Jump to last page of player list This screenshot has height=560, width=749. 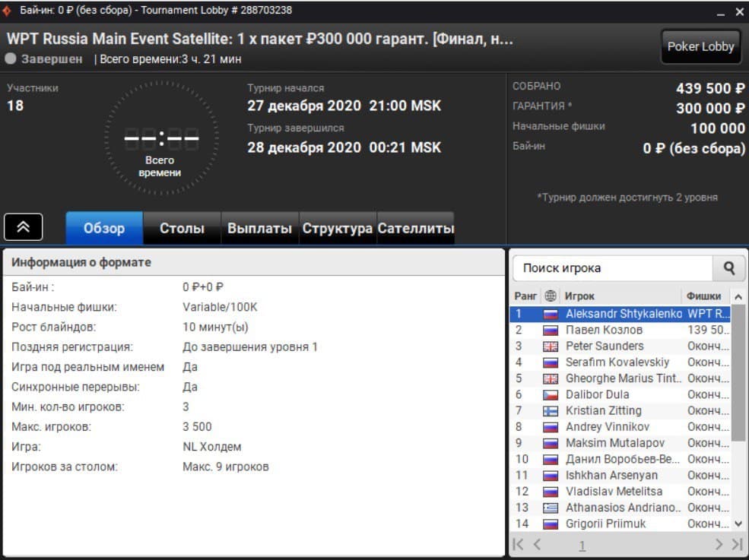736,544
